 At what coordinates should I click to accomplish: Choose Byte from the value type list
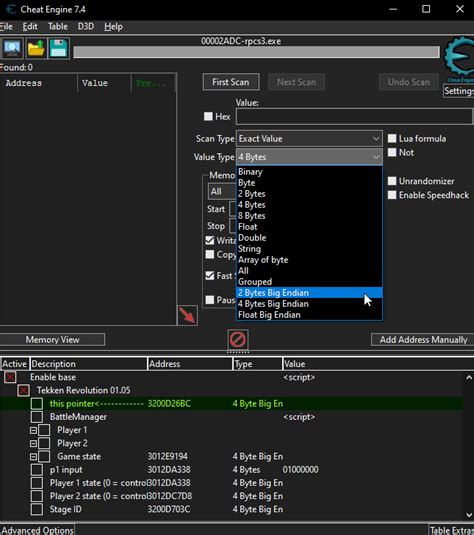pyautogui.click(x=309, y=183)
